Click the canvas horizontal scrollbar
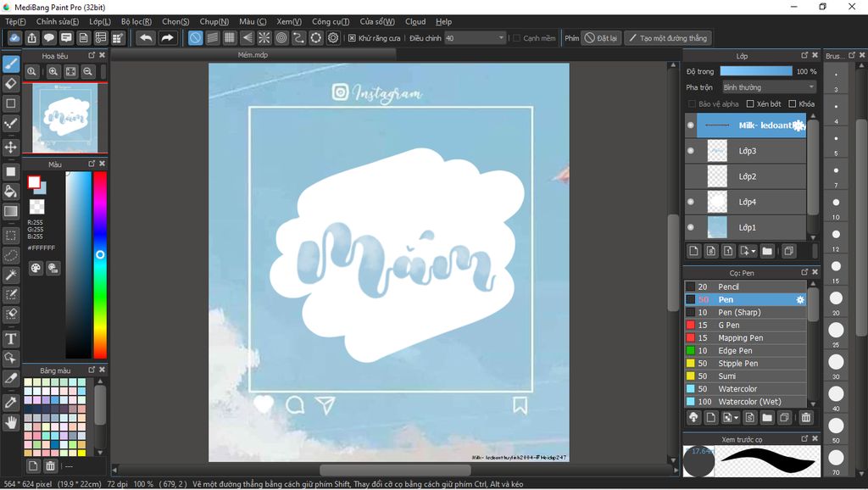The width and height of the screenshot is (868, 490). pyautogui.click(x=395, y=470)
